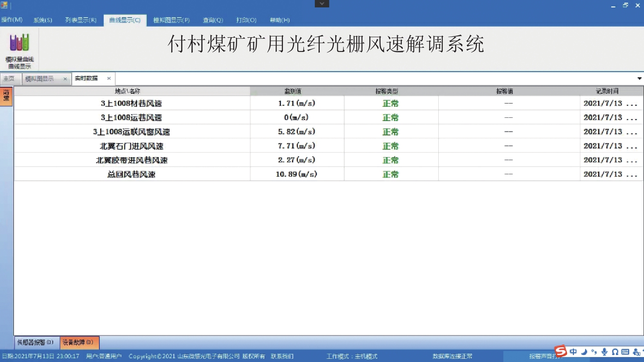Screen dimensions: 644x362
Task: Click the microphone voice input icon
Action: (604, 352)
